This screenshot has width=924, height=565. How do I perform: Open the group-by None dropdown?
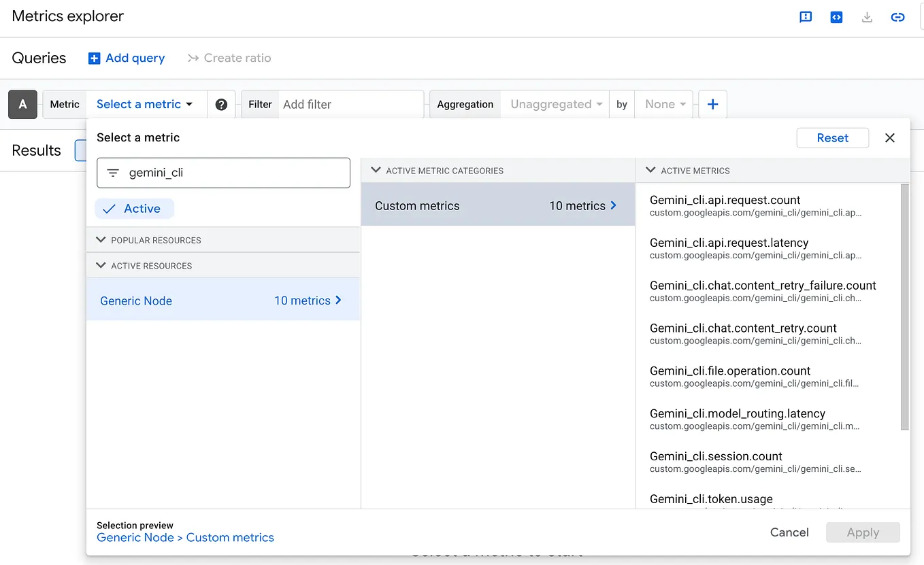[664, 104]
